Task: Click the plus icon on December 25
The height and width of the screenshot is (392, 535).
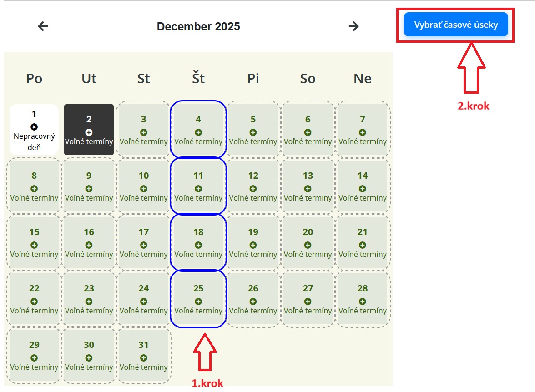Action: coord(198,302)
